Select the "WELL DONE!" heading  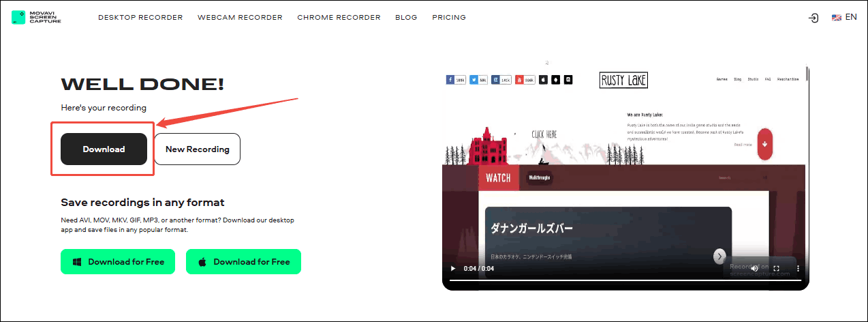[142, 85]
